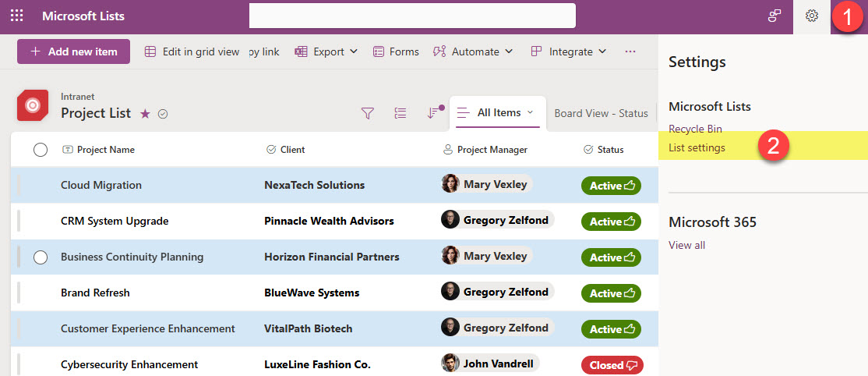Click John Vandrell avatar
This screenshot has height=376, width=868.
click(x=450, y=363)
